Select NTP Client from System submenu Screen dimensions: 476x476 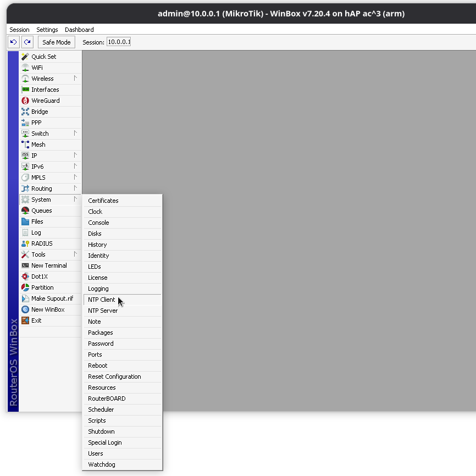pos(102,300)
